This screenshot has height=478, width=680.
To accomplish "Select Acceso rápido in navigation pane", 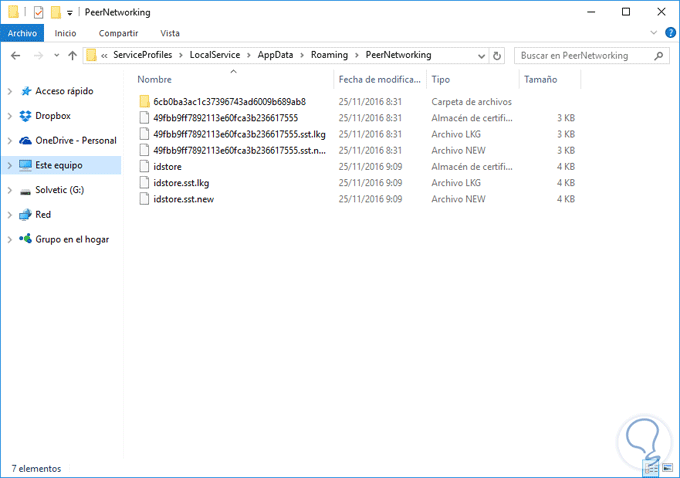I will coord(64,91).
